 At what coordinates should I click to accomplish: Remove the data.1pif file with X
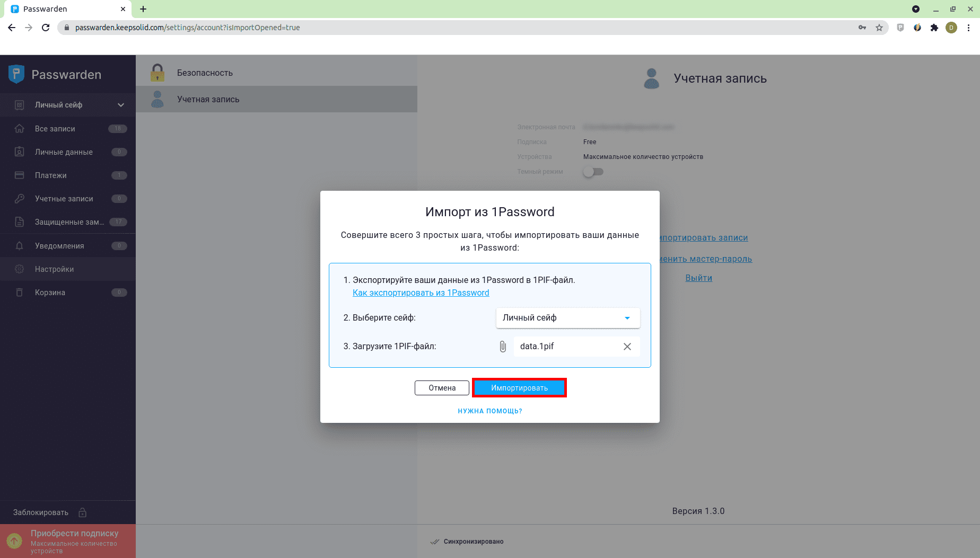point(627,347)
